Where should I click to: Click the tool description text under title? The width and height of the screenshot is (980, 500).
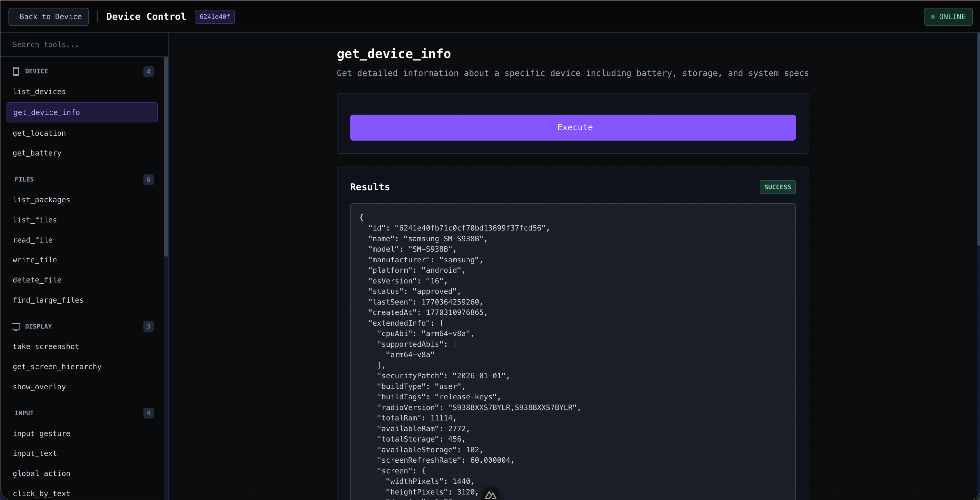(x=572, y=73)
